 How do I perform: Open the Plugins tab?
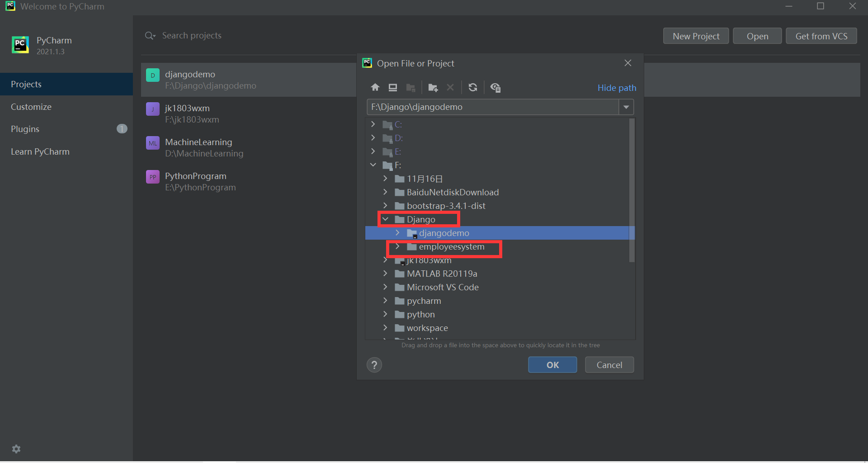(66, 129)
